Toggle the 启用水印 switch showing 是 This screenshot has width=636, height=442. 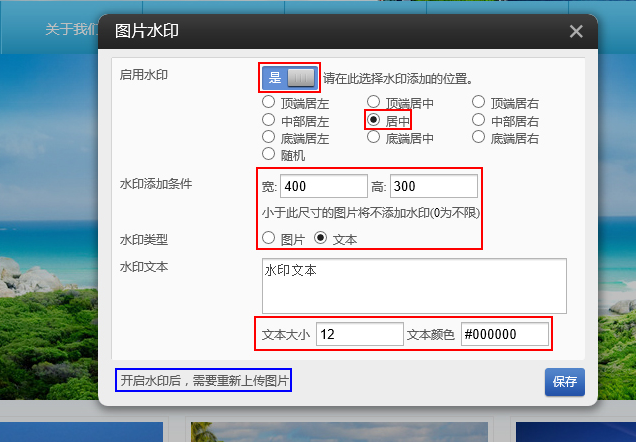(290, 77)
